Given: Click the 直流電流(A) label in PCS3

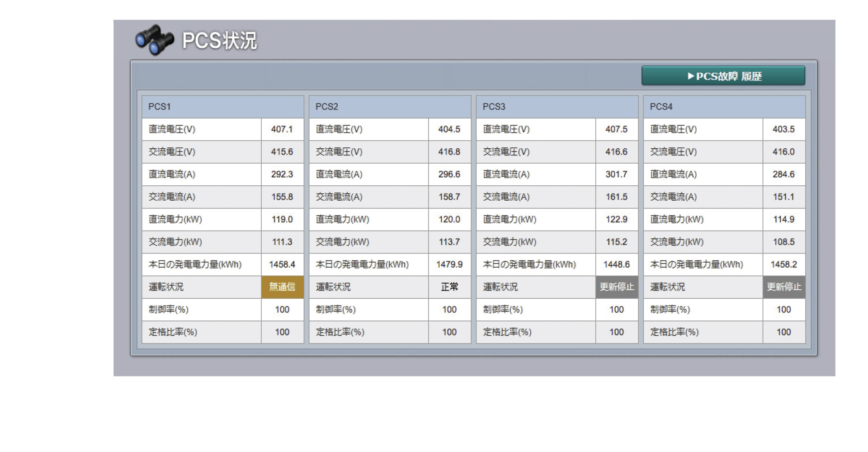Looking at the screenshot, I should tap(507, 174).
